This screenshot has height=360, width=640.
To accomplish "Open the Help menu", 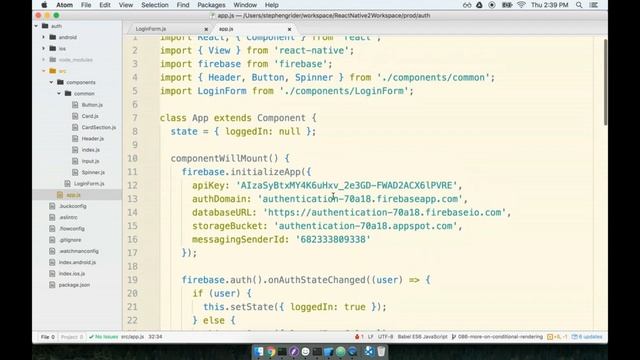I will pos(271,5).
